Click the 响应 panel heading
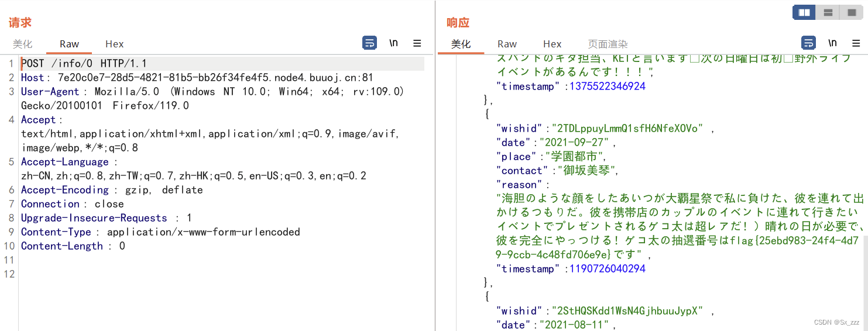The image size is (868, 331). pyautogui.click(x=458, y=23)
